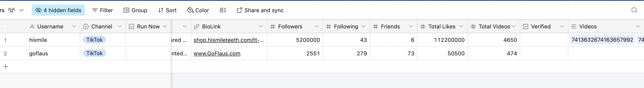The height and width of the screenshot is (88, 644).
Task: Click the Videos field type icon
Action: [x=574, y=27]
